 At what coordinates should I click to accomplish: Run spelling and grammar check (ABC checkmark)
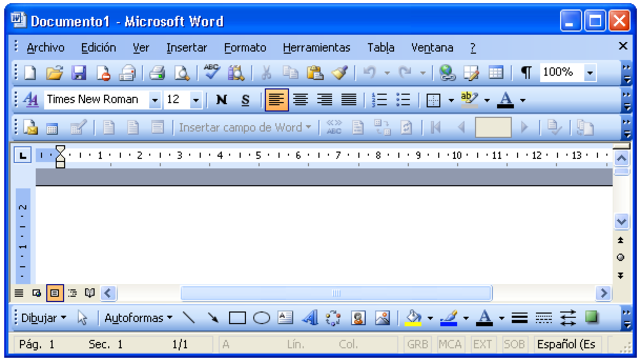(212, 72)
